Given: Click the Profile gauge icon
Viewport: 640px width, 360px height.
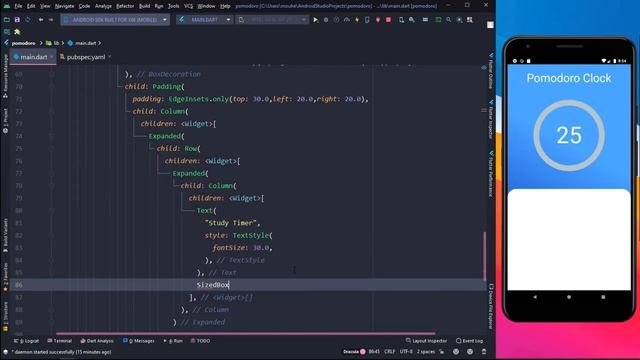Looking at the screenshot, I should 347,20.
